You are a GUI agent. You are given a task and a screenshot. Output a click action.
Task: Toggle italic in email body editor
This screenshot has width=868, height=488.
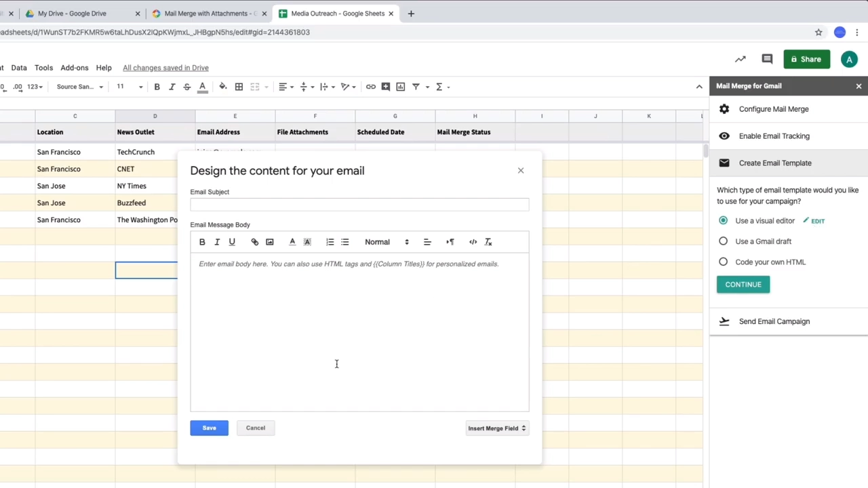pyautogui.click(x=217, y=242)
